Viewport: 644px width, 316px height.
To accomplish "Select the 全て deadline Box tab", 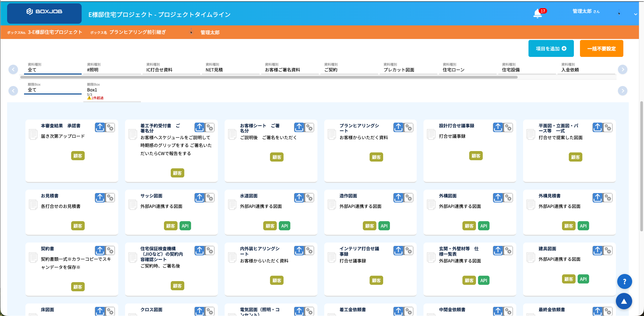I will point(53,88).
